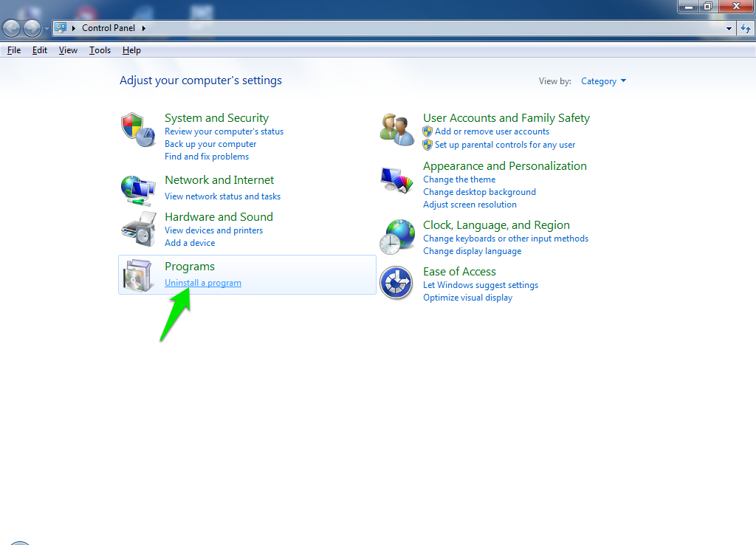
Task: Click Add a device link
Action: 190,243
